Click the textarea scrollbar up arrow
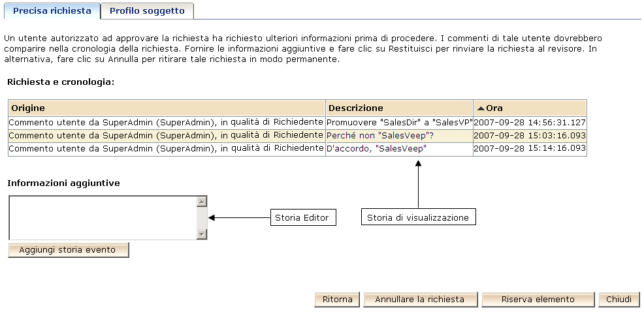Image resolution: width=644 pixels, height=312 pixels. coord(202,201)
